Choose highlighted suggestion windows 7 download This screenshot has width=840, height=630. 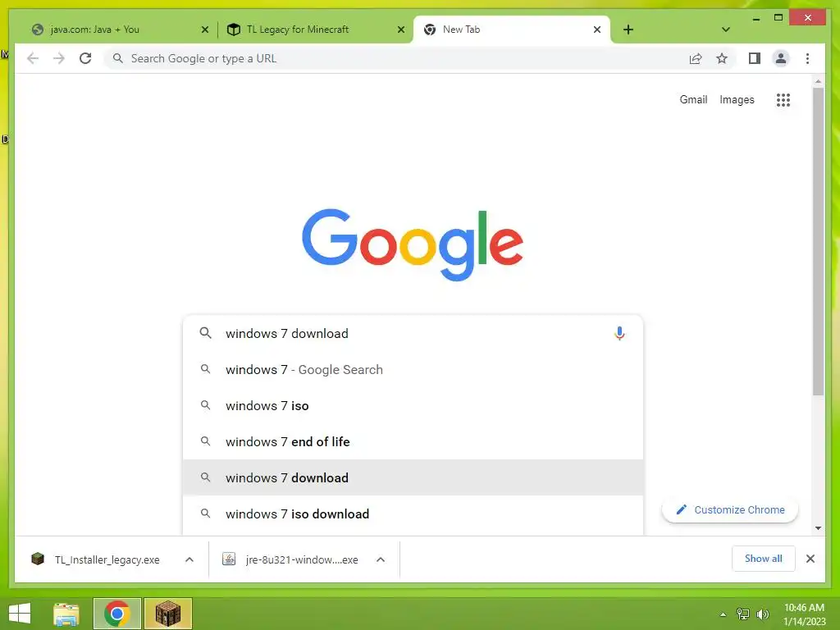(x=413, y=477)
